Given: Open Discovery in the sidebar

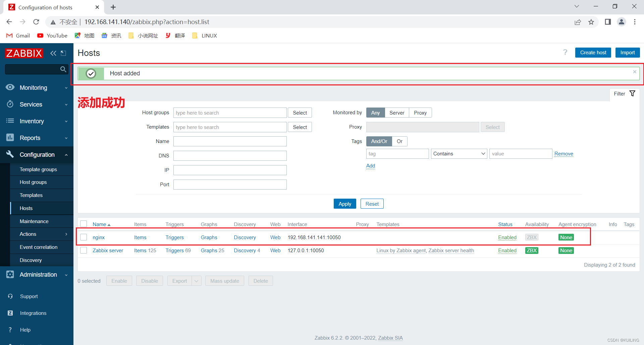Looking at the screenshot, I should click(42, 260).
